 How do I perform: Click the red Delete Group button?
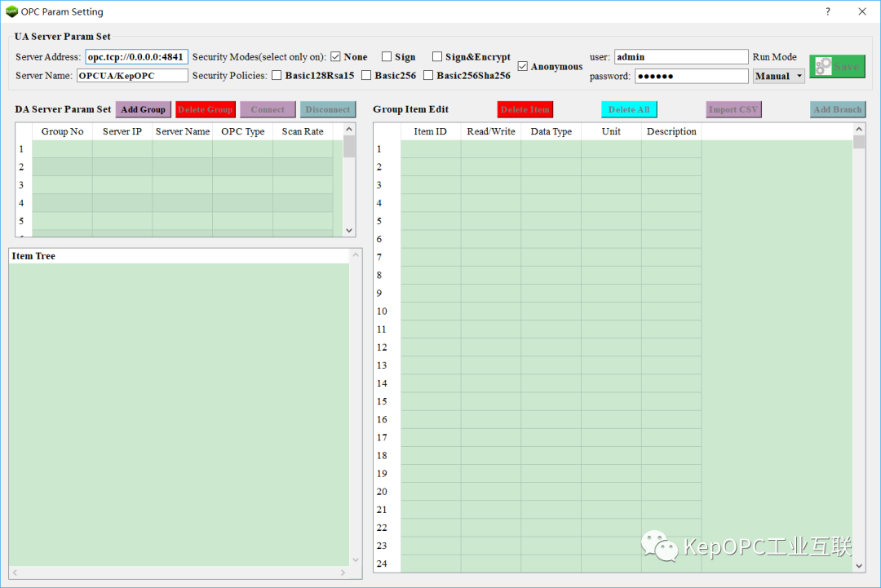[x=205, y=109]
